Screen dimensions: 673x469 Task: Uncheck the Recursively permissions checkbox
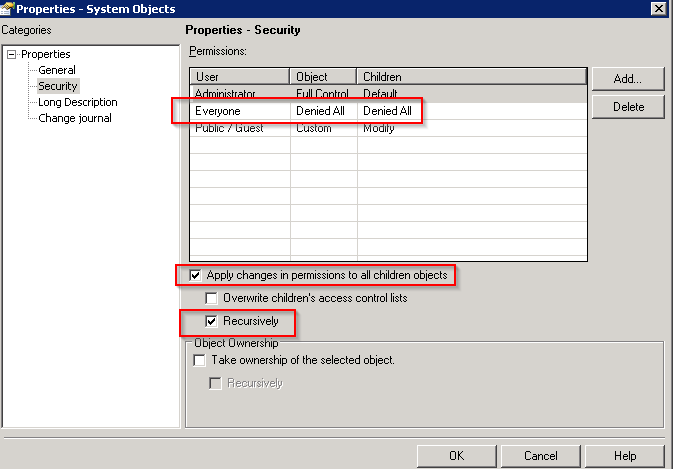pyautogui.click(x=211, y=321)
